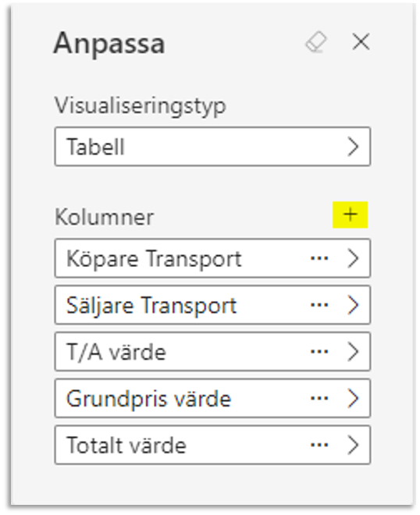
Task: Open more options for T/A värde
Action: click(x=319, y=352)
